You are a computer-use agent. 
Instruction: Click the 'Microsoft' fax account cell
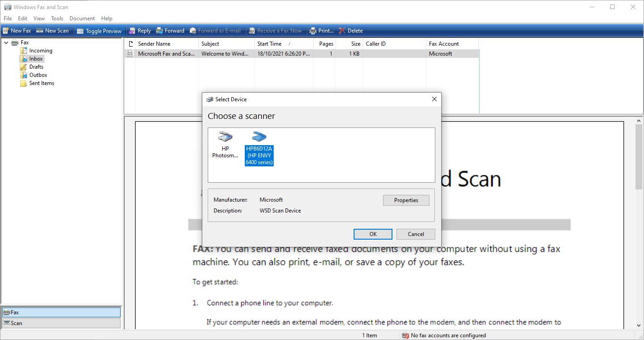click(440, 53)
